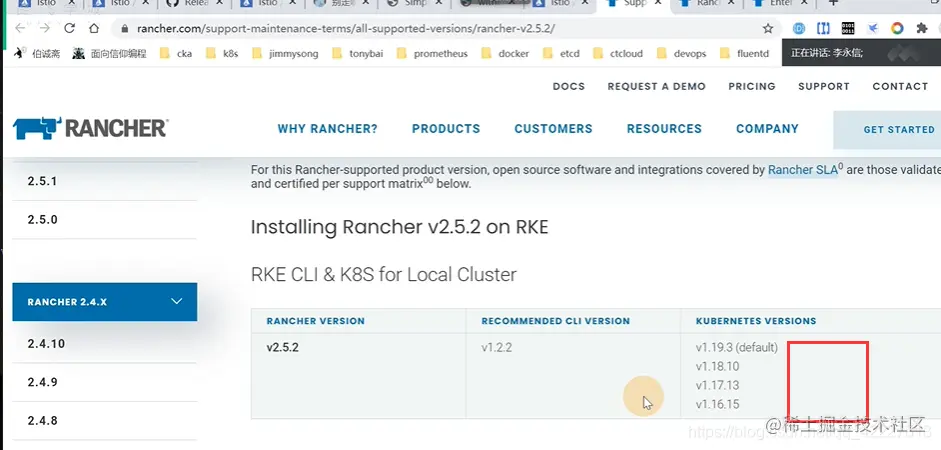Open the WHY RANCHER? menu
Image resolution: width=941 pixels, height=450 pixels.
tap(327, 128)
